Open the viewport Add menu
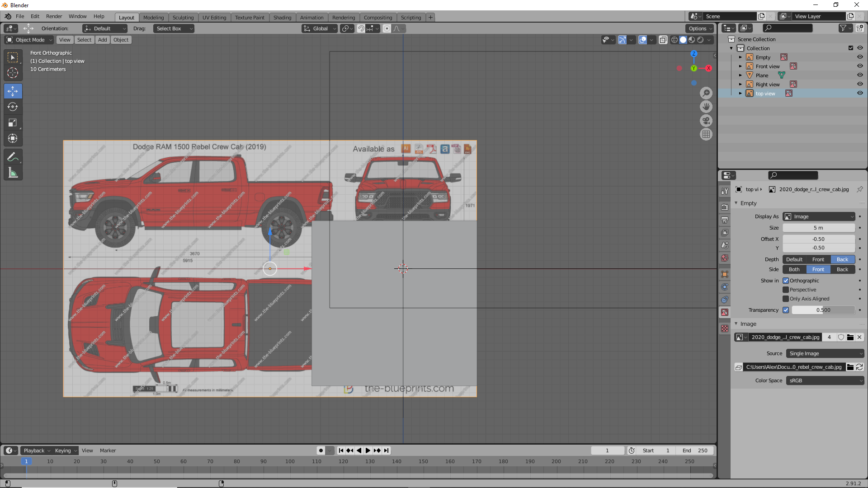Viewport: 868px width, 488px height. pos(103,40)
